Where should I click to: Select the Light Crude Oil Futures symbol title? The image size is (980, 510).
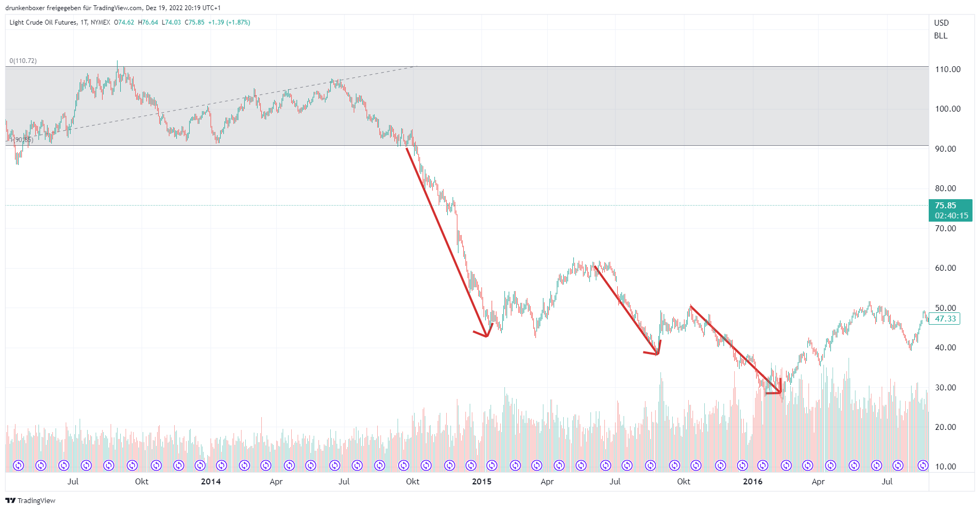coord(43,22)
